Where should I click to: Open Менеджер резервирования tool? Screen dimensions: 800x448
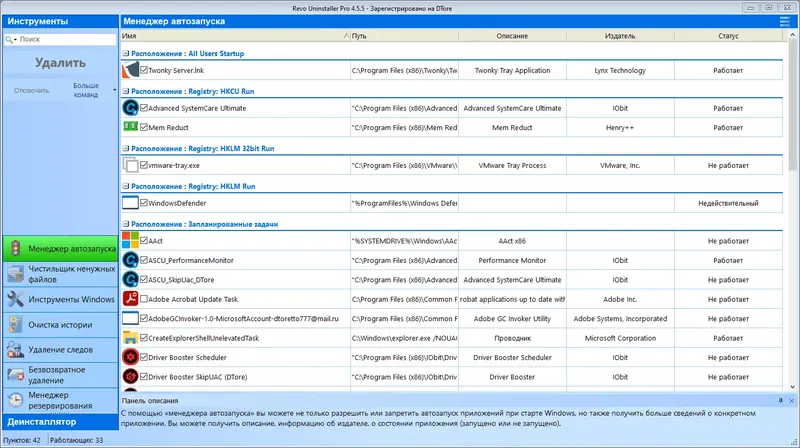[x=60, y=400]
